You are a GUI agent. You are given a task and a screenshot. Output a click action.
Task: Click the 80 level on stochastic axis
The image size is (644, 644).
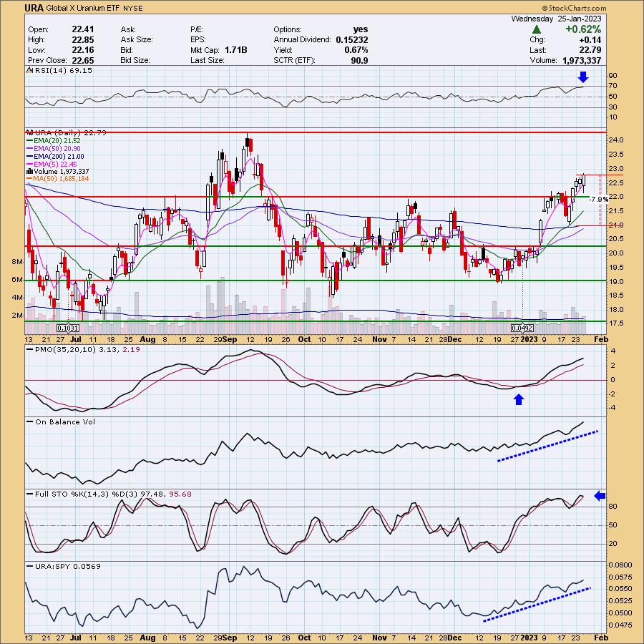pyautogui.click(x=613, y=506)
